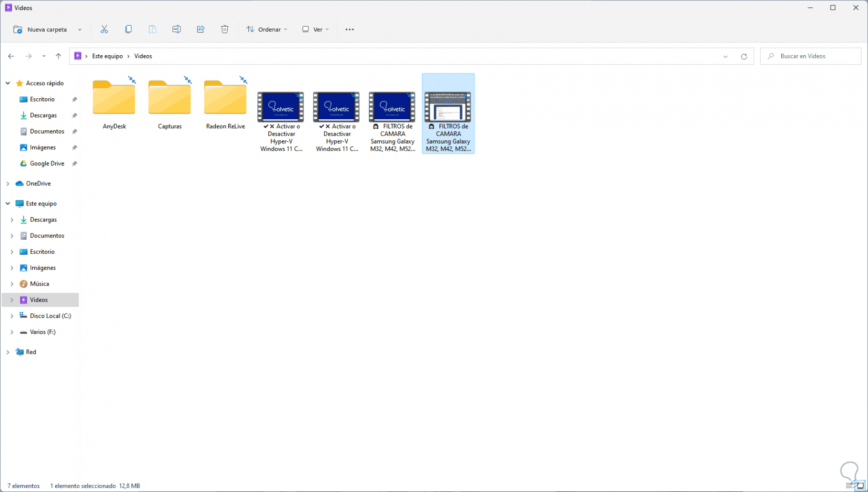Click the Share icon in toolbar
The height and width of the screenshot is (492, 868).
(200, 29)
